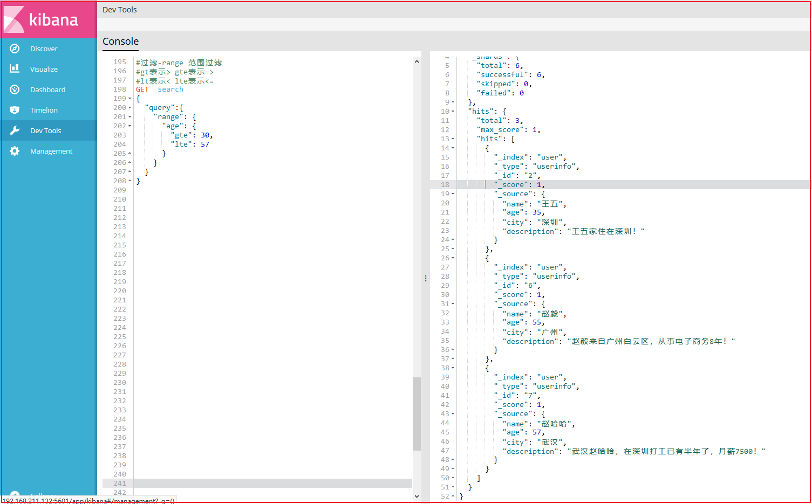Click response line "_id": "7"
Screen dimensions: 812x504
517,396
